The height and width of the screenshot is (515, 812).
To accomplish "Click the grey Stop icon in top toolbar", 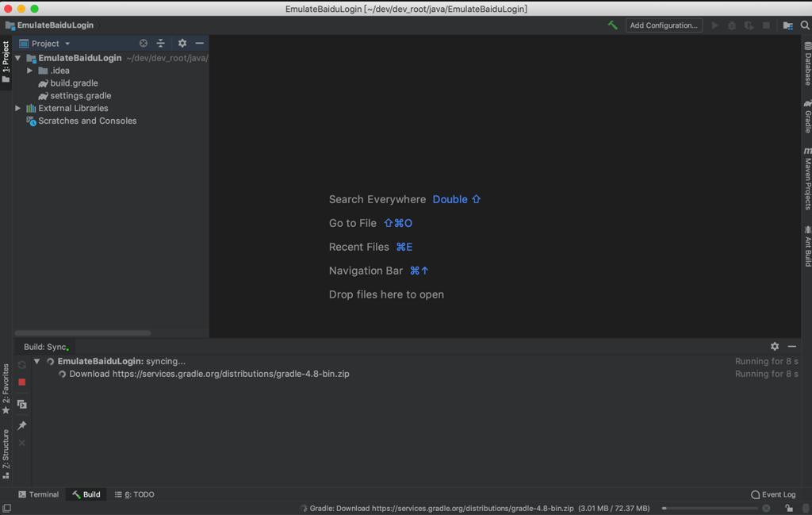I will 766,25.
